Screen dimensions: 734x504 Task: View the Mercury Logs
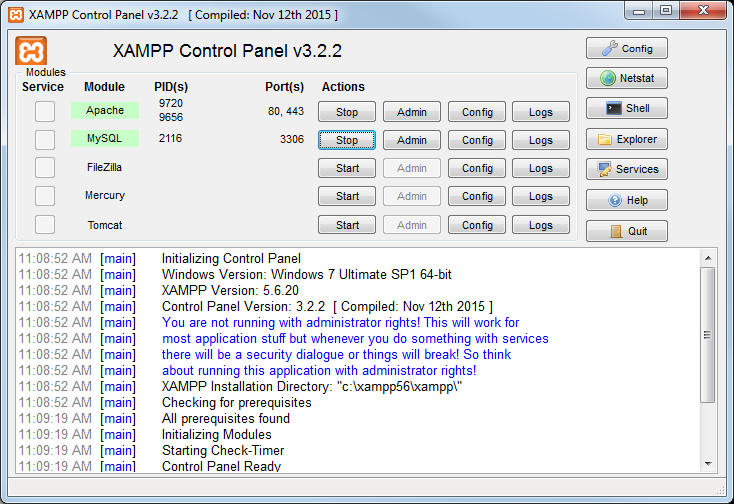pyautogui.click(x=541, y=196)
